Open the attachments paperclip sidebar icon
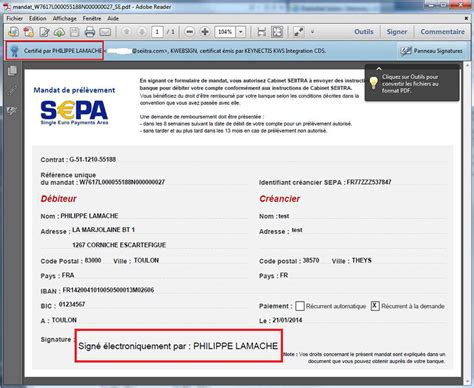 coord(12,90)
